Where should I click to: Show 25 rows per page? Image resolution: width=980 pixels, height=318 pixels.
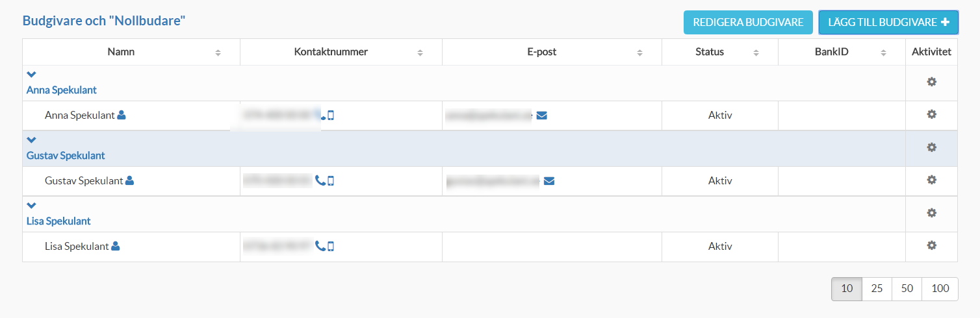pyautogui.click(x=877, y=289)
